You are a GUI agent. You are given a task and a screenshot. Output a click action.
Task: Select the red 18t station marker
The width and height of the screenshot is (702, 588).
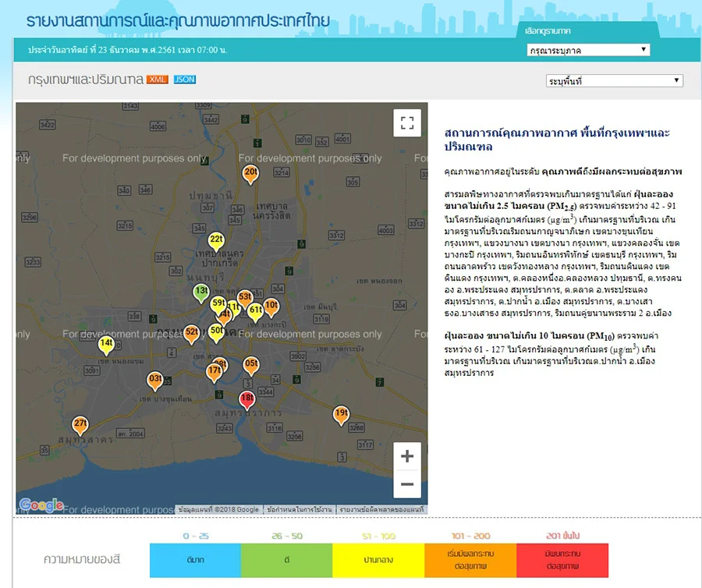247,399
